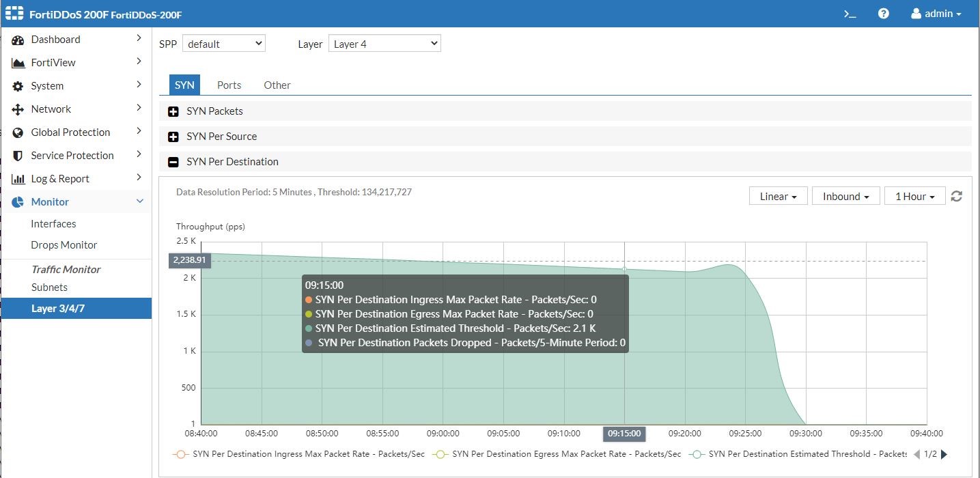980x478 pixels.
Task: Click the help question mark icon
Action: pos(884,13)
